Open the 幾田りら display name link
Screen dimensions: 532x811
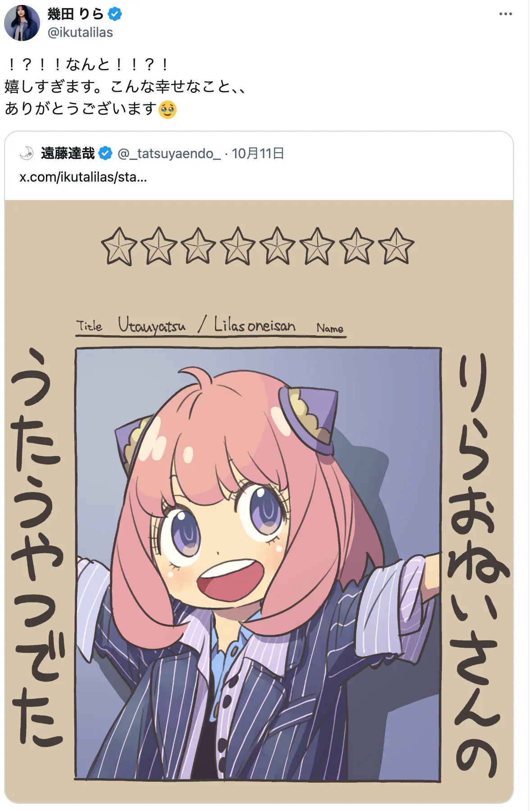76,14
